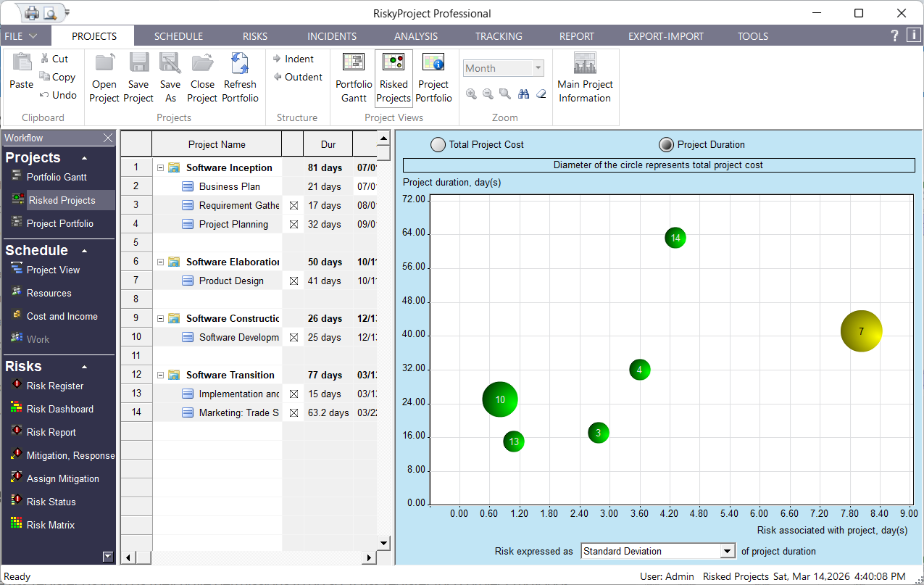Screen dimensions: 924x585
Task: Open the Month zoom dropdown
Action: tap(538, 68)
